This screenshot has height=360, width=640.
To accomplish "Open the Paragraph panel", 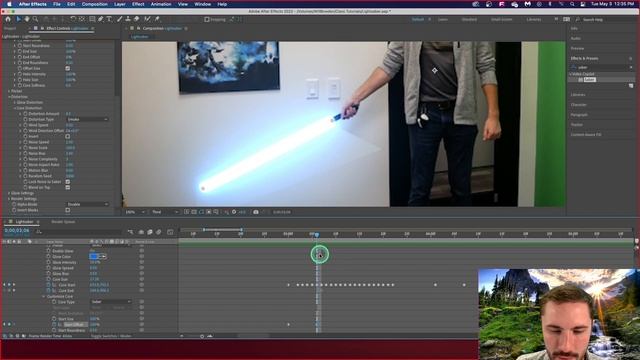I will pos(579,115).
